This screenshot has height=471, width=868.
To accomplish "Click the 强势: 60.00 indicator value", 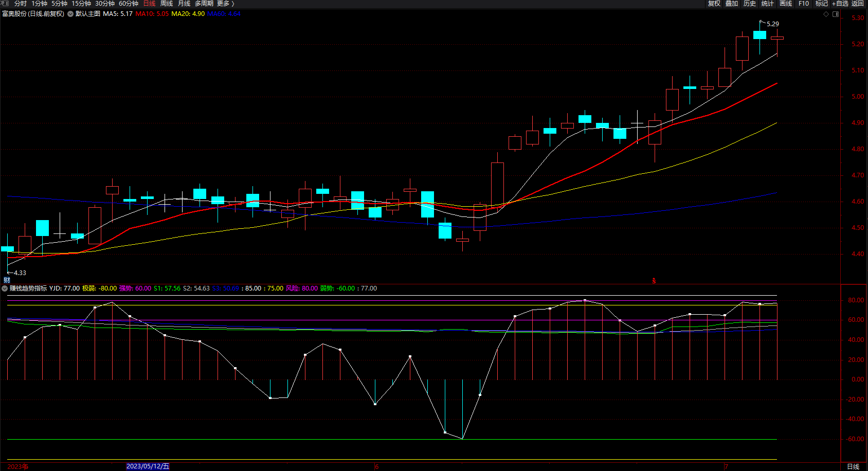I will (135, 288).
